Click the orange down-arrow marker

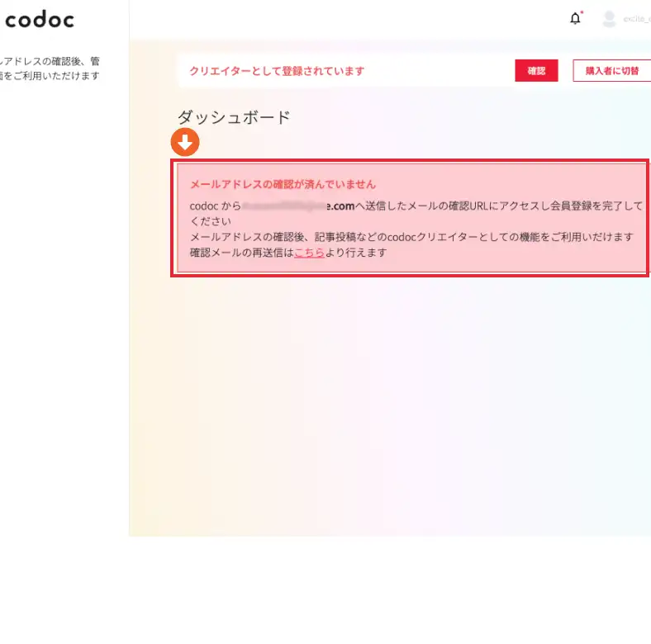point(185,143)
